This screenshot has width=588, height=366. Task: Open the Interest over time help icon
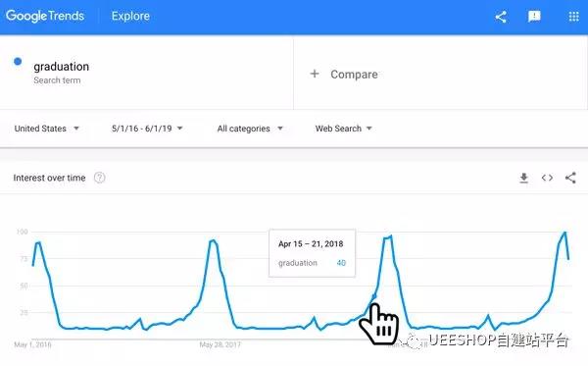pyautogui.click(x=99, y=178)
